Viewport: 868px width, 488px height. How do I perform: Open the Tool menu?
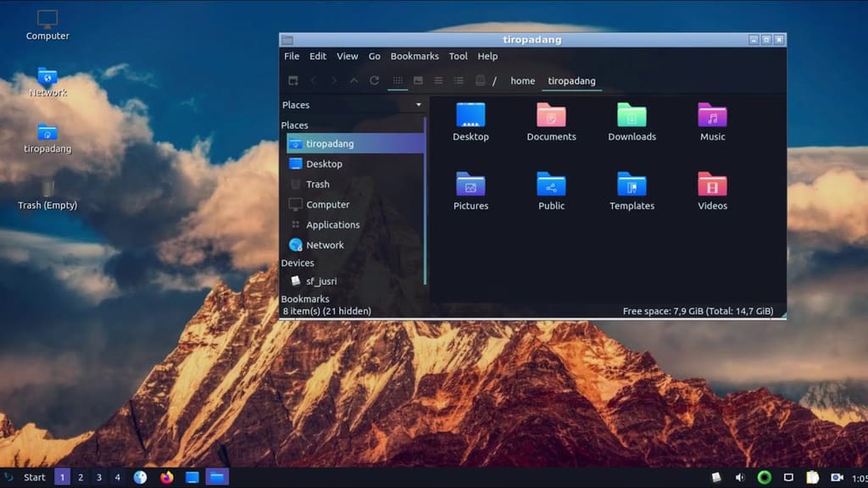point(459,57)
